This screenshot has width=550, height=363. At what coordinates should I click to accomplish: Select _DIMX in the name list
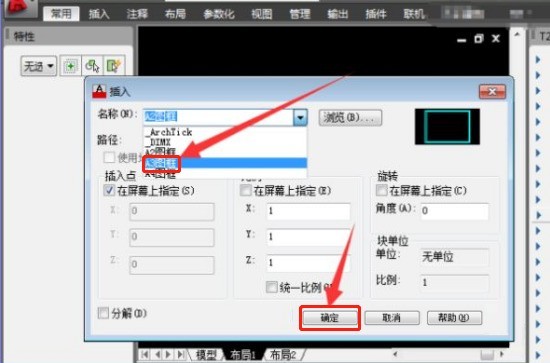point(225,142)
